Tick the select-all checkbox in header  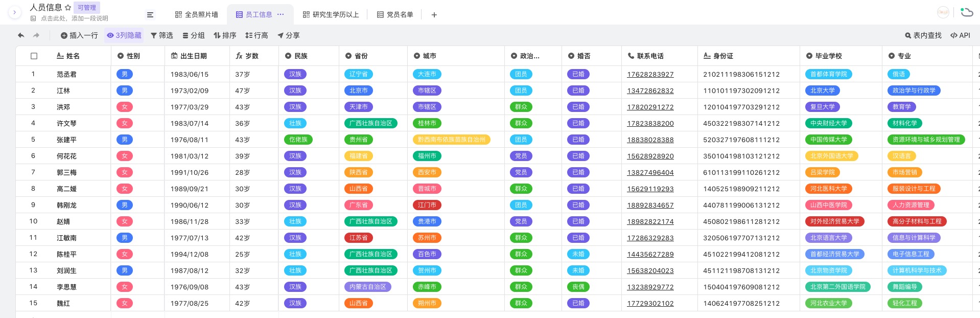(x=34, y=56)
